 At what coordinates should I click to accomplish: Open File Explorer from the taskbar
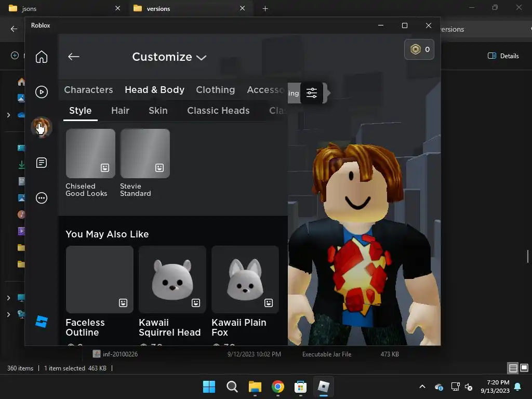pyautogui.click(x=255, y=387)
